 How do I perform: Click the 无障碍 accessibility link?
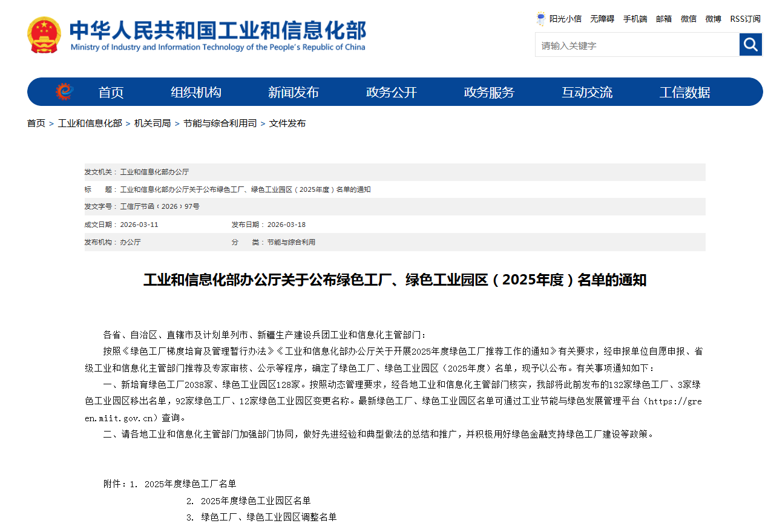coord(602,19)
